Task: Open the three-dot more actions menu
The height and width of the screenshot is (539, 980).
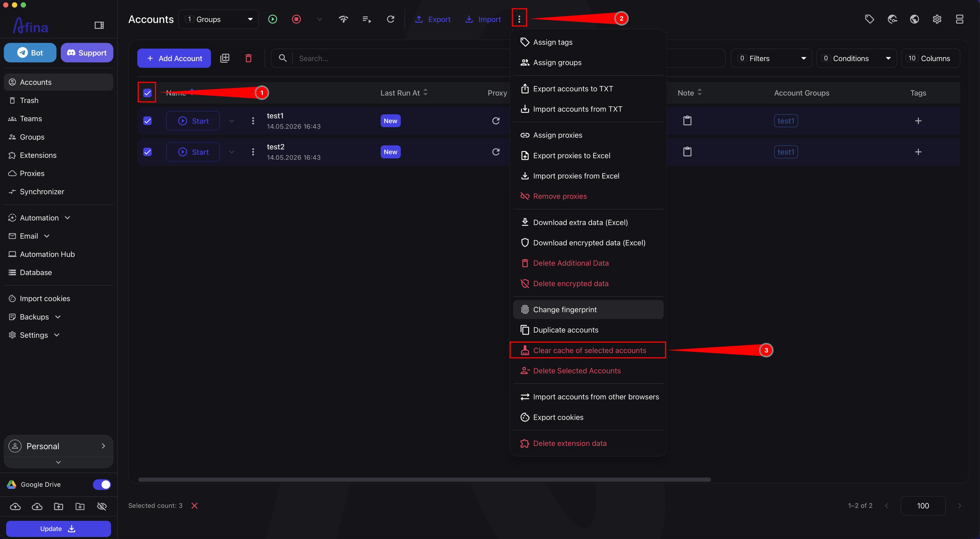Action: (x=519, y=19)
